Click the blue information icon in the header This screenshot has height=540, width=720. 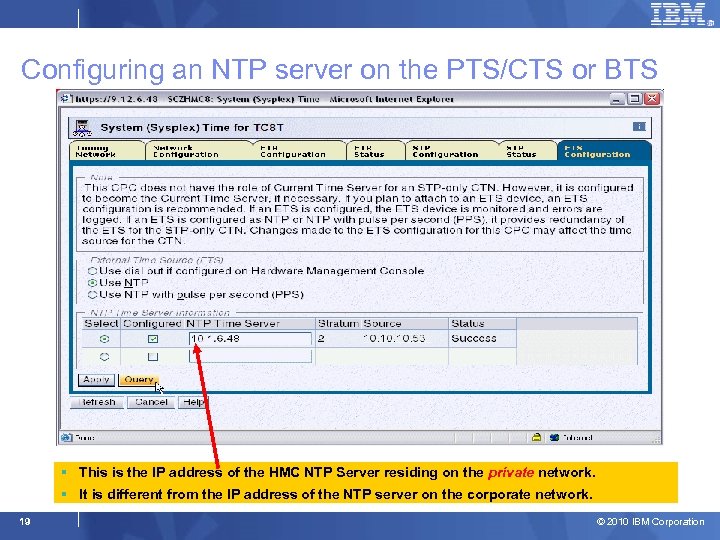pyautogui.click(x=639, y=126)
